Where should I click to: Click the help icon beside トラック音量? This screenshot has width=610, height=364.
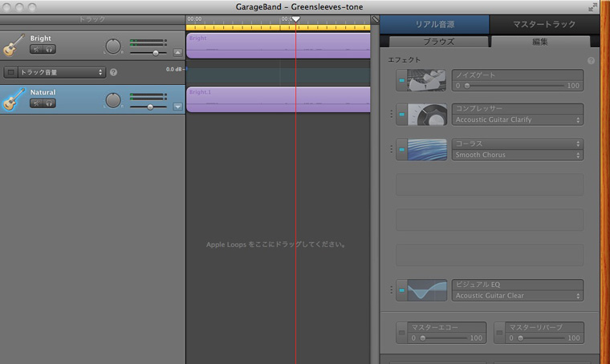click(x=113, y=72)
